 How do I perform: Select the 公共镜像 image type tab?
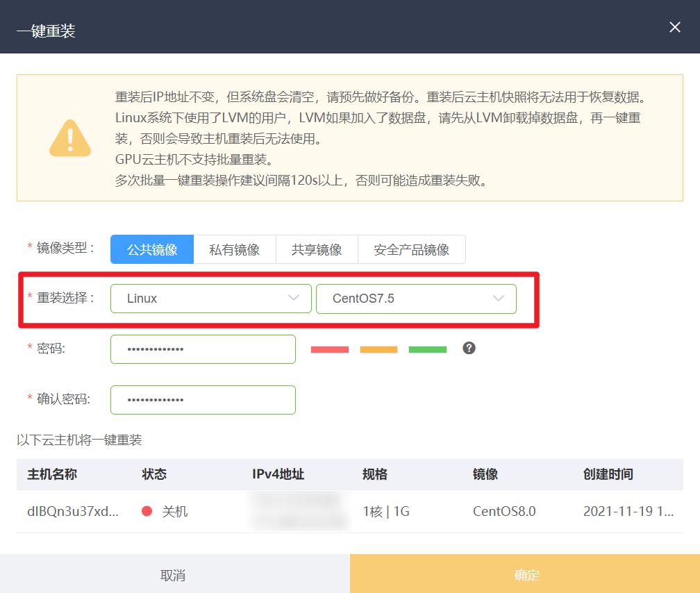152,249
